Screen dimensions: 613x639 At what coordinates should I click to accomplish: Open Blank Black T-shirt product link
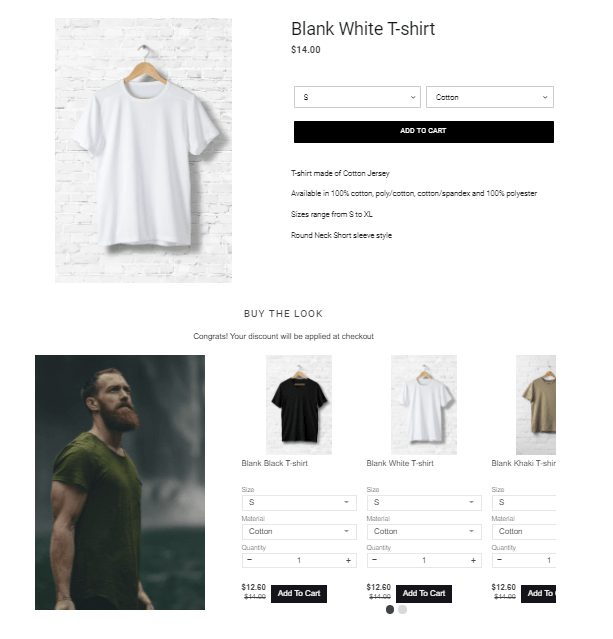click(274, 463)
